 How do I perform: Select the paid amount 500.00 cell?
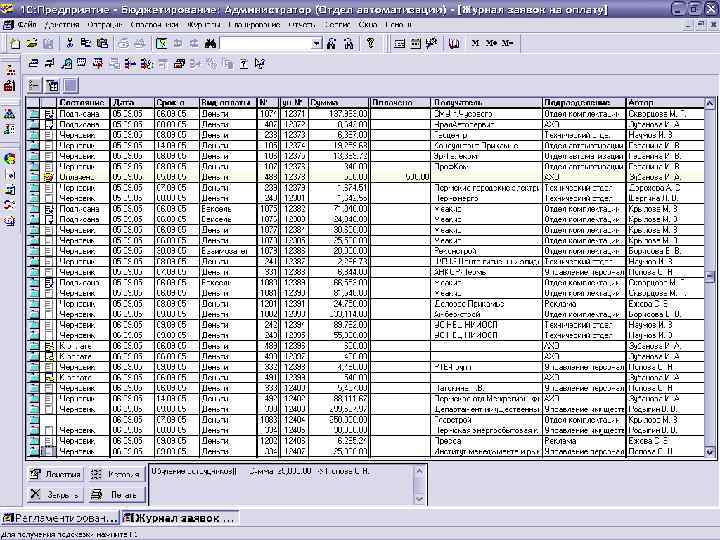[399, 177]
